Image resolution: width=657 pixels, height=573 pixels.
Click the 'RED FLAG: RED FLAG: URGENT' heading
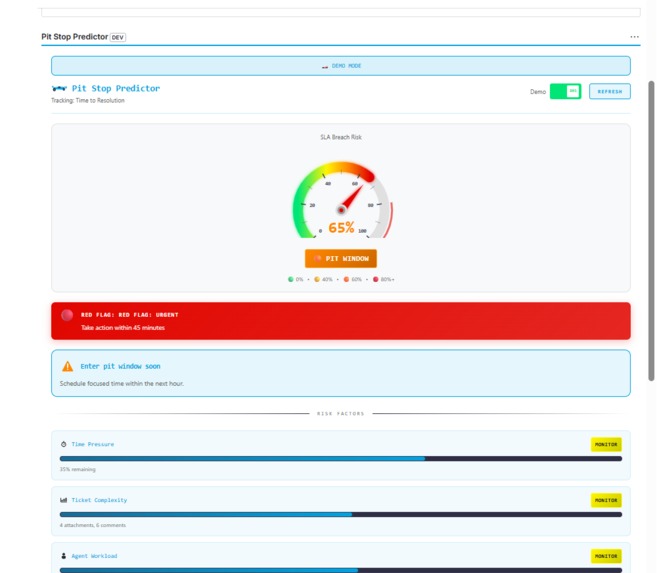click(129, 315)
